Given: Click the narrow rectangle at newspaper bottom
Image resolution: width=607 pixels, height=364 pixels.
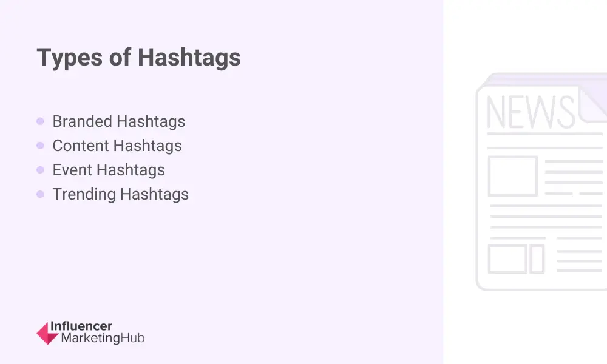Looking at the screenshot, I should click(537, 259).
